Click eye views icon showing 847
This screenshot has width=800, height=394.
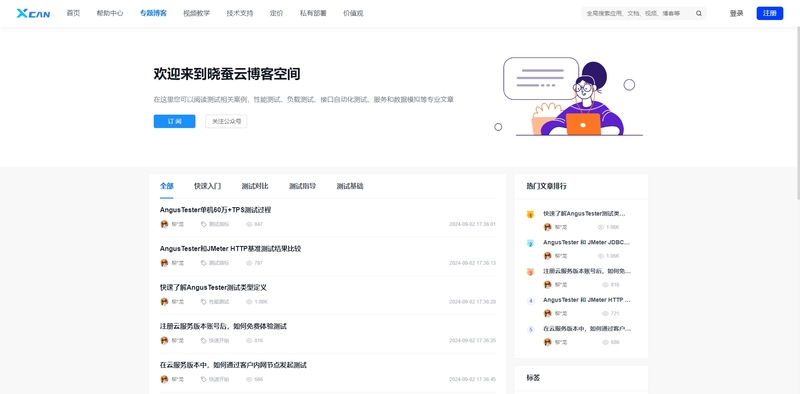click(249, 224)
